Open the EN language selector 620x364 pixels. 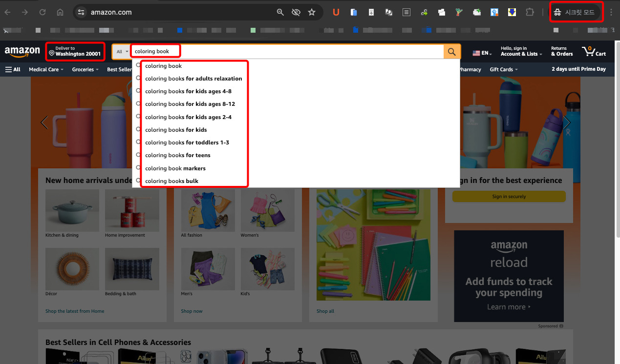482,53
